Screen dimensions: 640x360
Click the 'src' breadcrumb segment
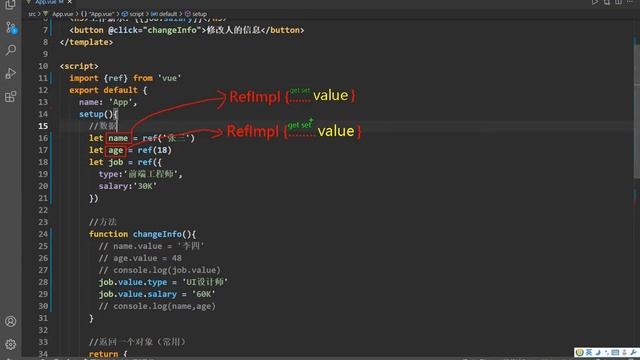pyautogui.click(x=32, y=14)
